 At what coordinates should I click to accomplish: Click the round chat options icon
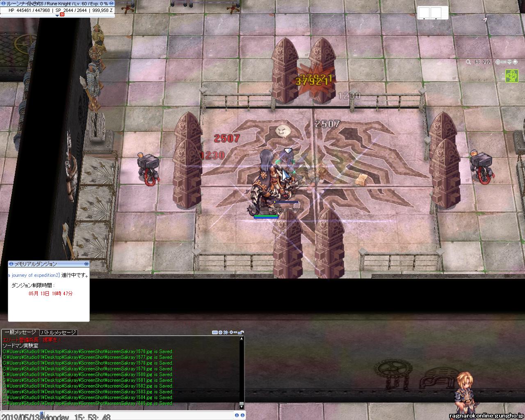point(220,332)
